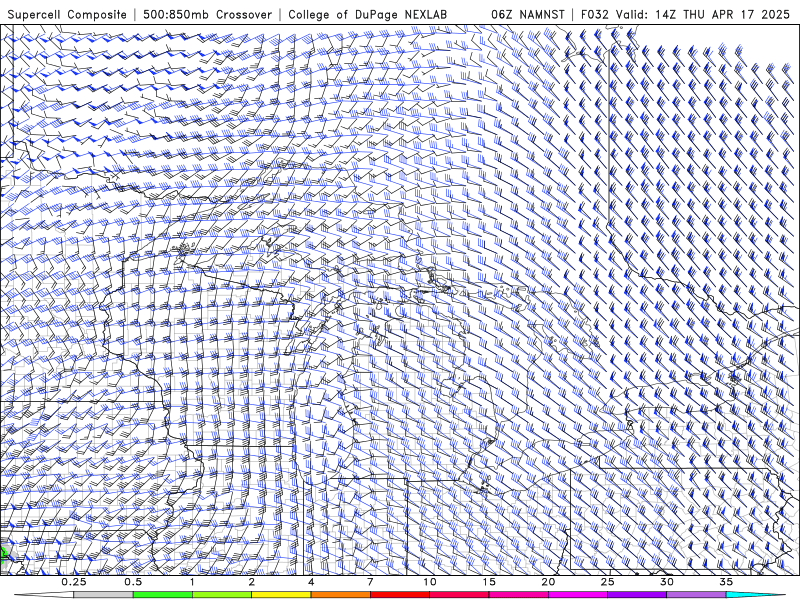The image size is (800, 600).
Task: Click 'College of DuPage NEXLAB' header text
Action: [367, 14]
